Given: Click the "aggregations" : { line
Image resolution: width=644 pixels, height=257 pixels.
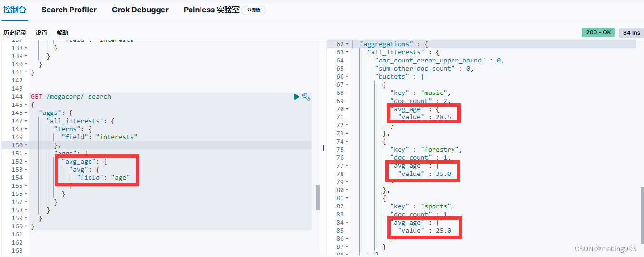Looking at the screenshot, I should (393, 44).
